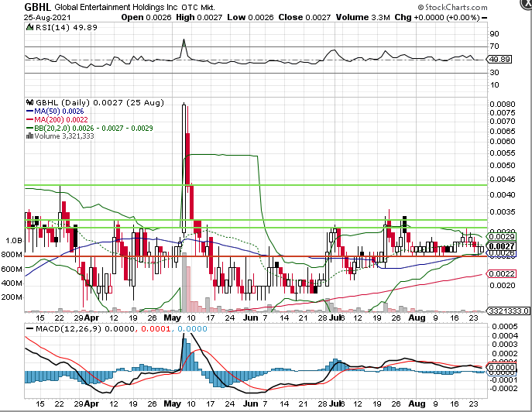This screenshot has width=532, height=412.
Task: Click the bold 0.0027 last price tag
Action: 502,246
